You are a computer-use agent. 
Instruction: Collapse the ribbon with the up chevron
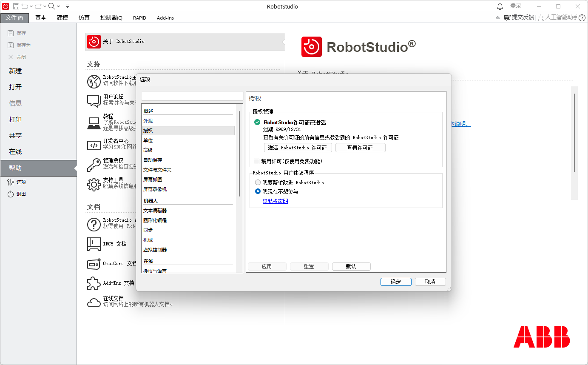point(498,18)
